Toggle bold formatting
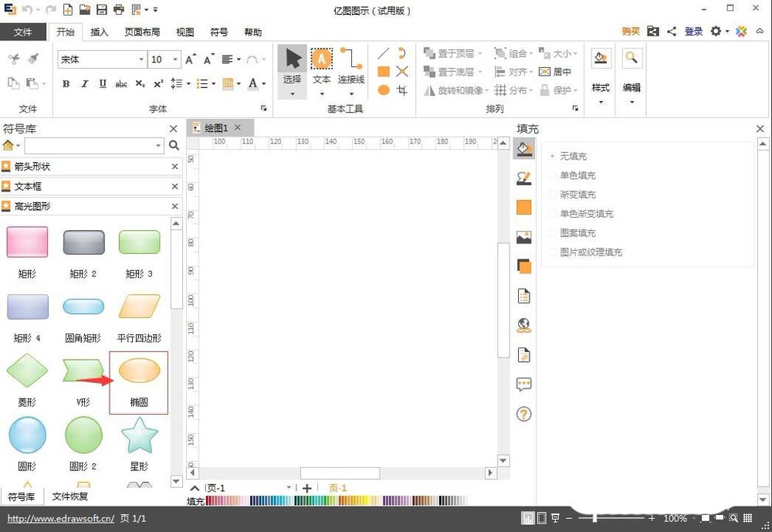Screen dimensions: 772x532 [x=66, y=84]
